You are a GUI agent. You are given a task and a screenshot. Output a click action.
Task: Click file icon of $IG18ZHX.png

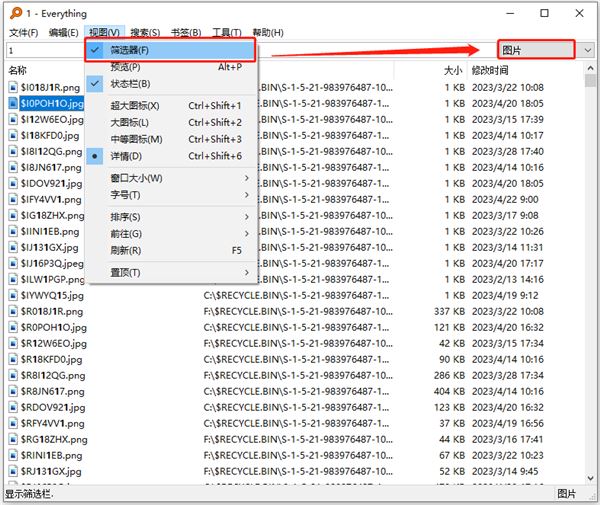point(13,215)
